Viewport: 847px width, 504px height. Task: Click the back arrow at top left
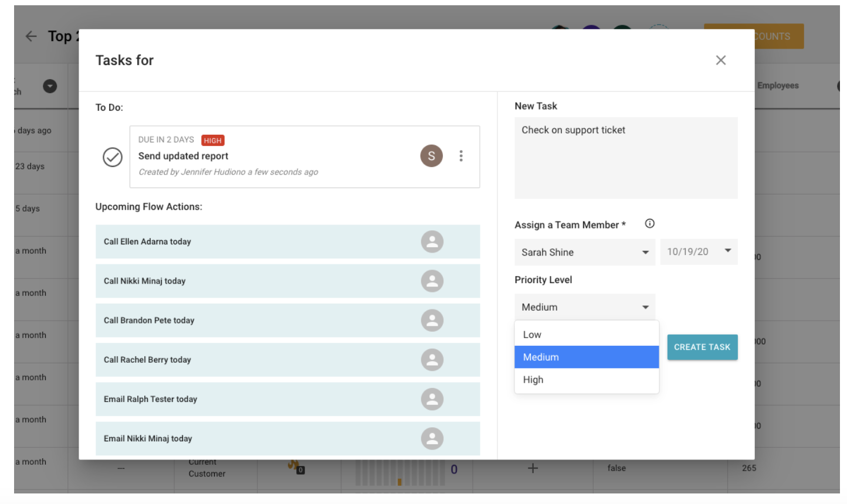[31, 36]
